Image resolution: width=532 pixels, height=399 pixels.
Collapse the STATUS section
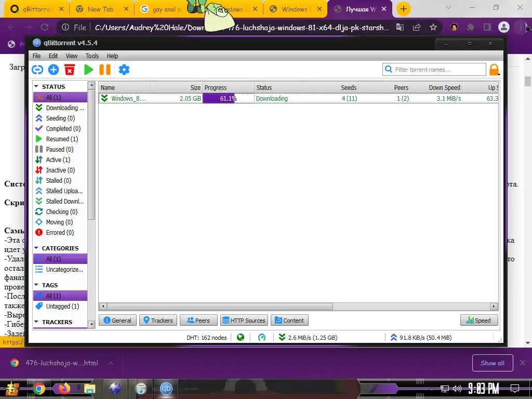(x=36, y=87)
